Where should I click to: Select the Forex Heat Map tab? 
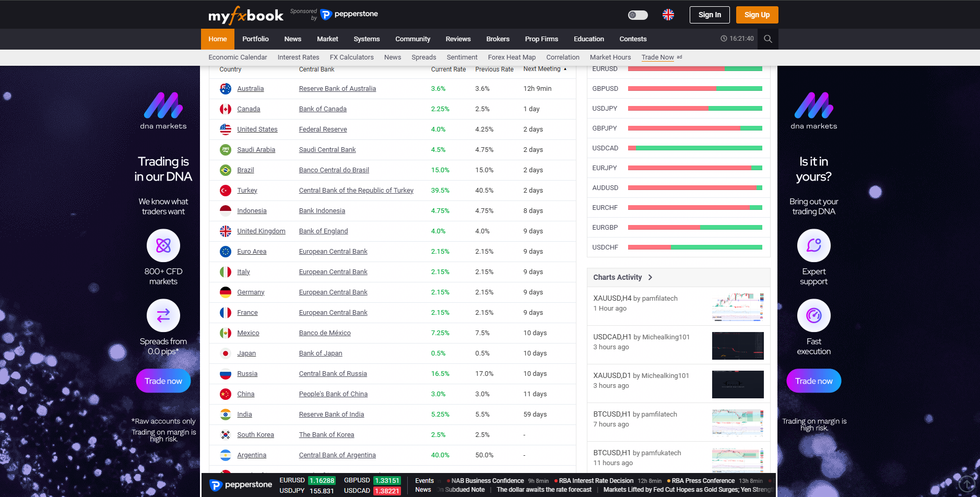coord(511,57)
